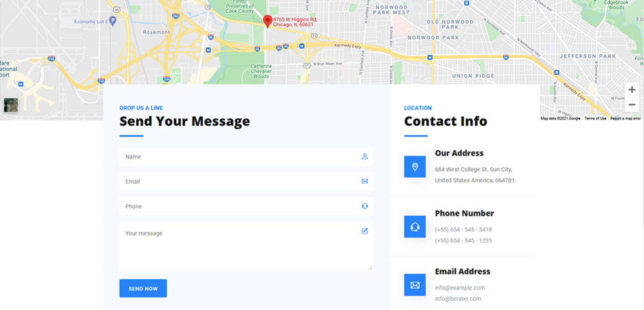Image resolution: width=644 pixels, height=310 pixels.
Task: Click the headset icon in Phone field
Action: click(365, 206)
